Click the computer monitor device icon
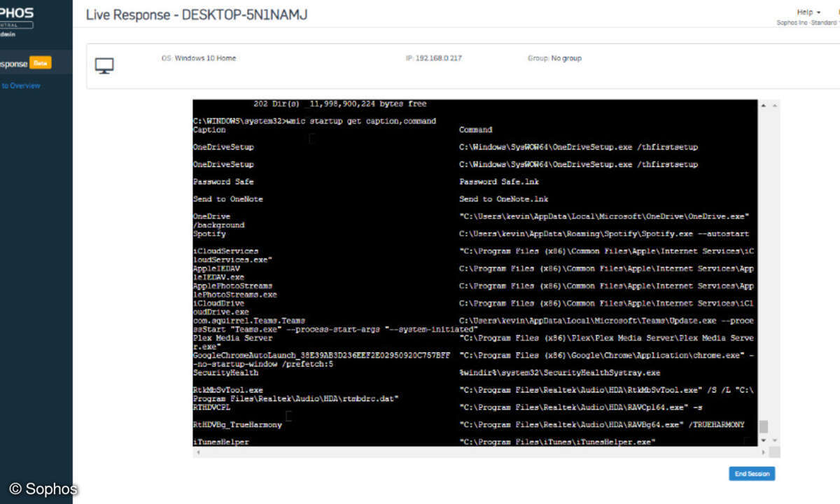 click(104, 66)
